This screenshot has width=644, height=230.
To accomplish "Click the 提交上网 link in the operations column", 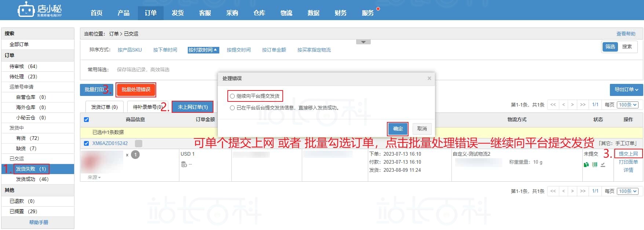I will (628, 154).
